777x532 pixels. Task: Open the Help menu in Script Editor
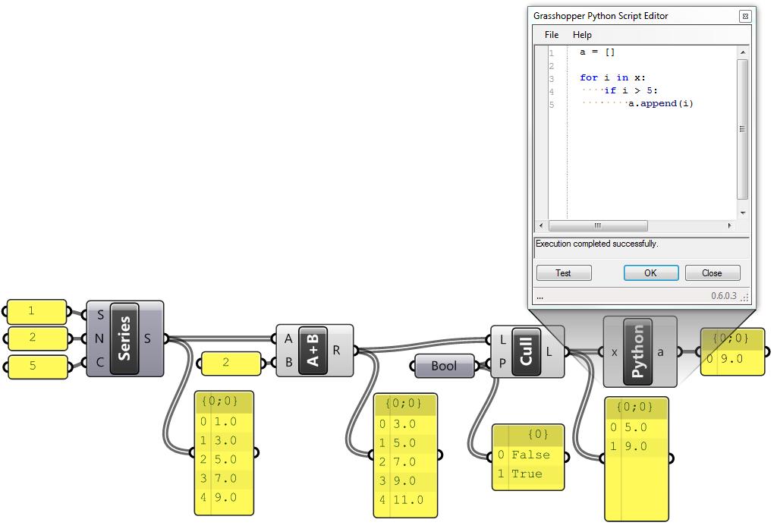582,35
